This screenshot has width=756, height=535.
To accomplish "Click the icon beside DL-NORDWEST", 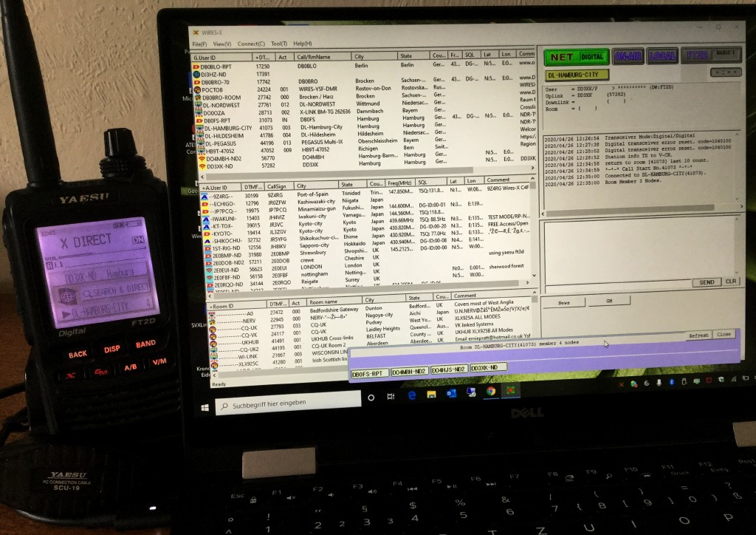I will (198, 105).
